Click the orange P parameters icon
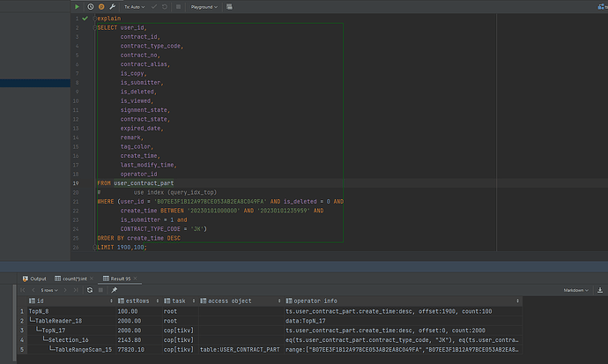 coord(101,6)
